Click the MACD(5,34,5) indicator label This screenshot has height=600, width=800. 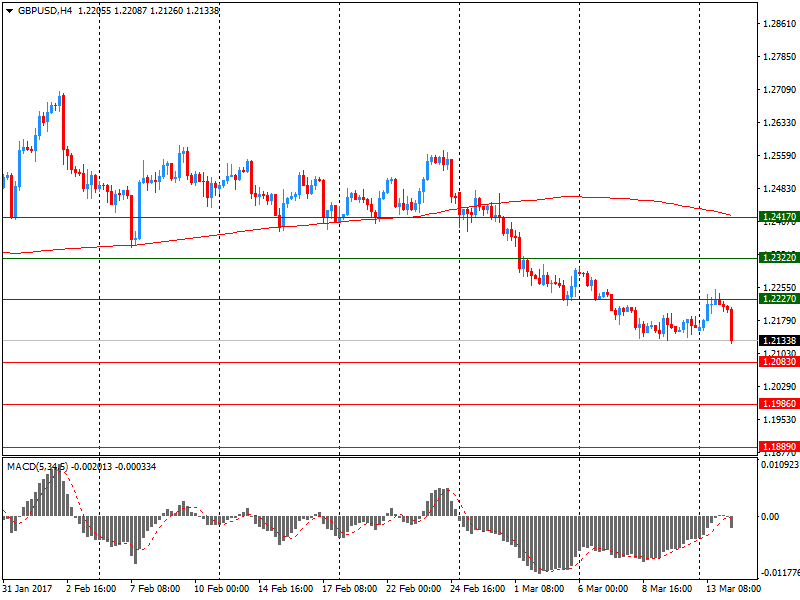[x=37, y=466]
